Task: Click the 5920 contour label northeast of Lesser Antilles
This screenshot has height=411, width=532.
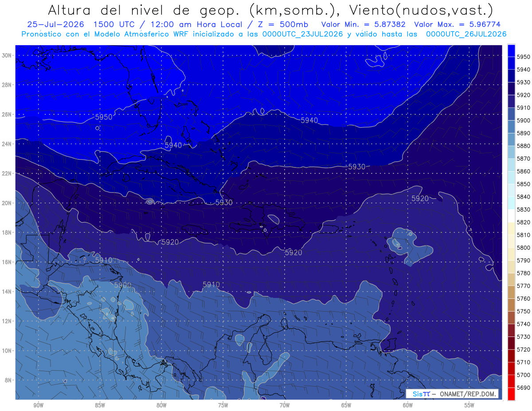Action: pyautogui.click(x=420, y=199)
